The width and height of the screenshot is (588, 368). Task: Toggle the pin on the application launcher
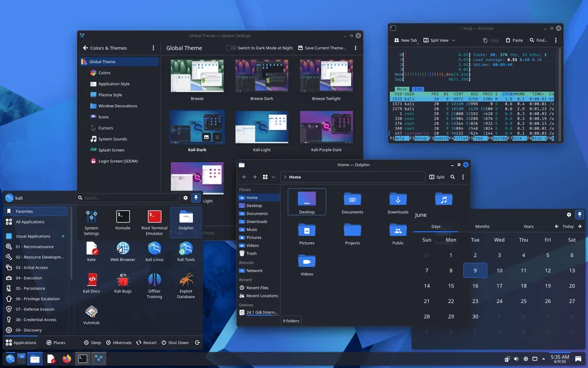point(196,198)
